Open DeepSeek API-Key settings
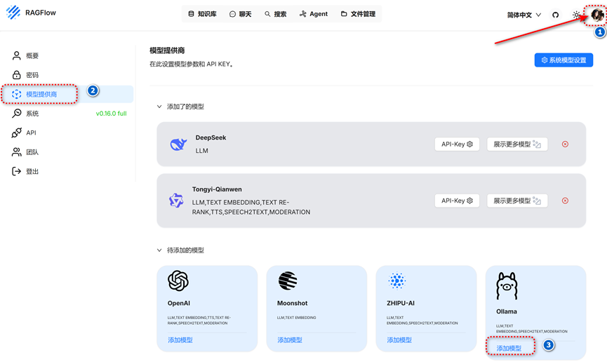This screenshot has width=607, height=364. (457, 144)
